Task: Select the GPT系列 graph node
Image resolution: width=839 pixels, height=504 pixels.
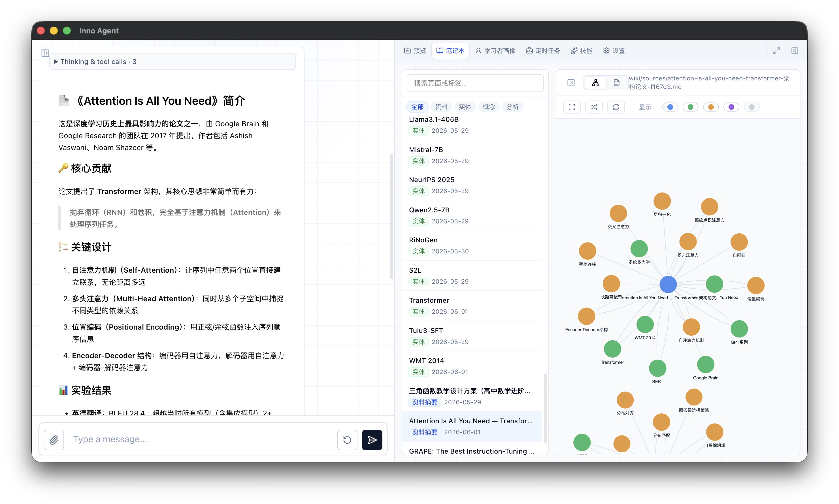Action: pos(739,329)
